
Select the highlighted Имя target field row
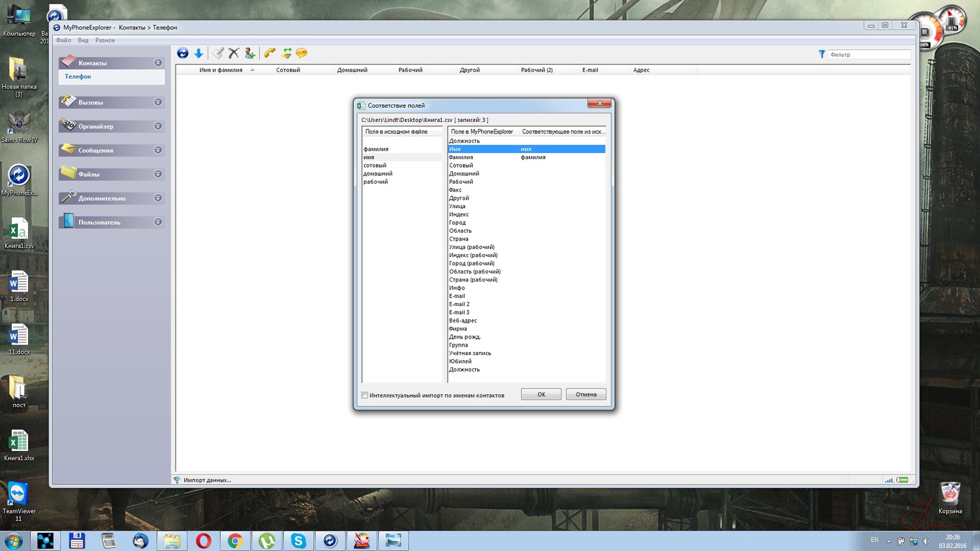[x=527, y=149]
